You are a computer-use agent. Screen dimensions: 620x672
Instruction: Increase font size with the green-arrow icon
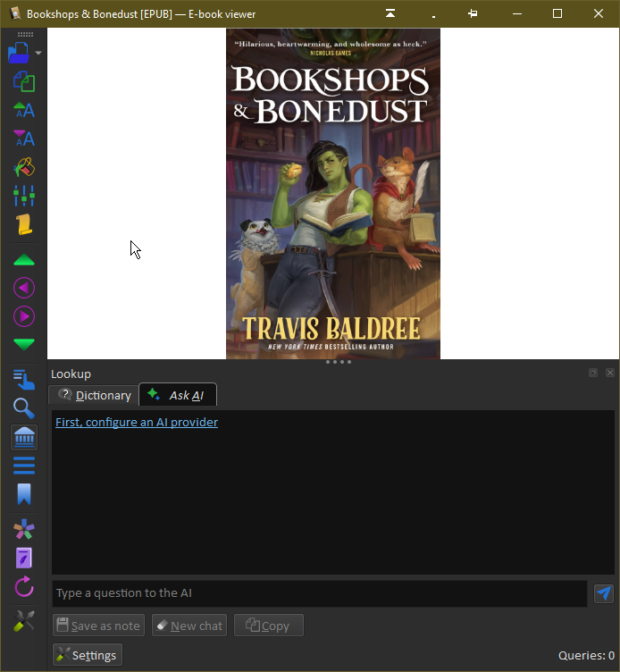24,110
